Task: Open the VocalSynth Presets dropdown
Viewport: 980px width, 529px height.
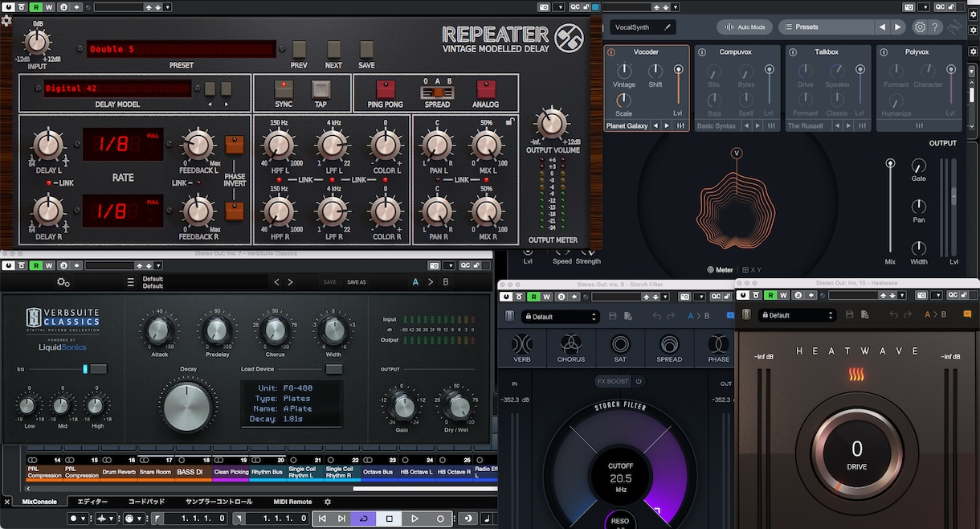Action: [x=826, y=27]
